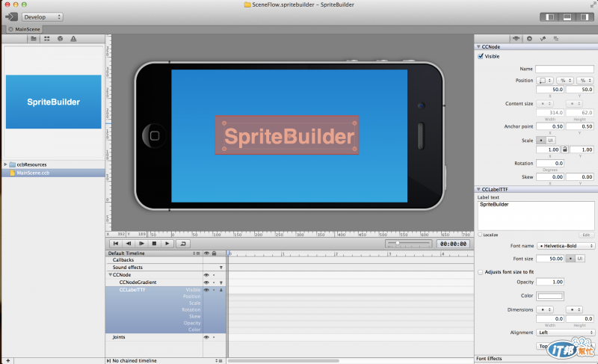Collapse the CCNode inspector section
The width and height of the screenshot is (598, 364).
pyautogui.click(x=478, y=47)
